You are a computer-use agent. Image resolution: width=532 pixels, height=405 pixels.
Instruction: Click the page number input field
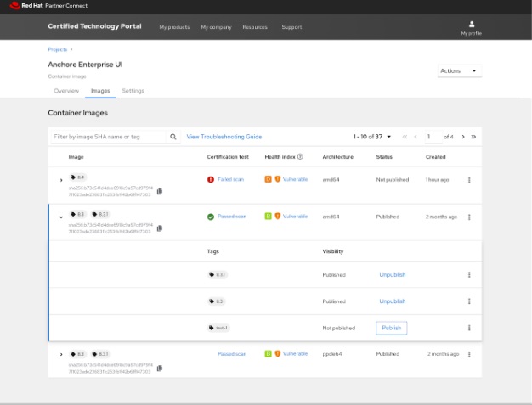point(433,137)
